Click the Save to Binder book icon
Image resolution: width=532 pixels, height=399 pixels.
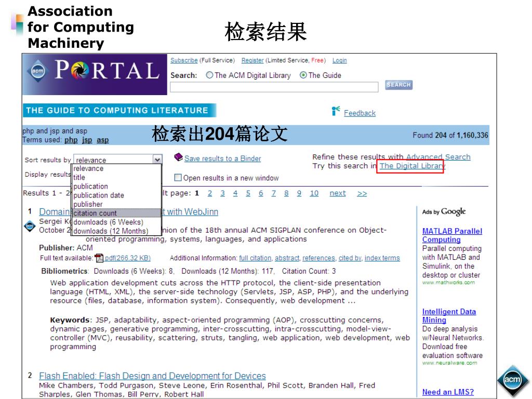point(178,157)
